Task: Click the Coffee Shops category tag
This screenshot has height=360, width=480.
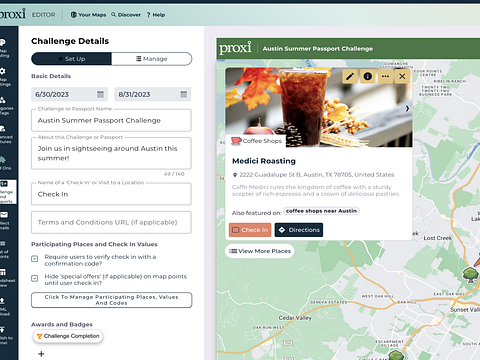Action: pyautogui.click(x=257, y=141)
